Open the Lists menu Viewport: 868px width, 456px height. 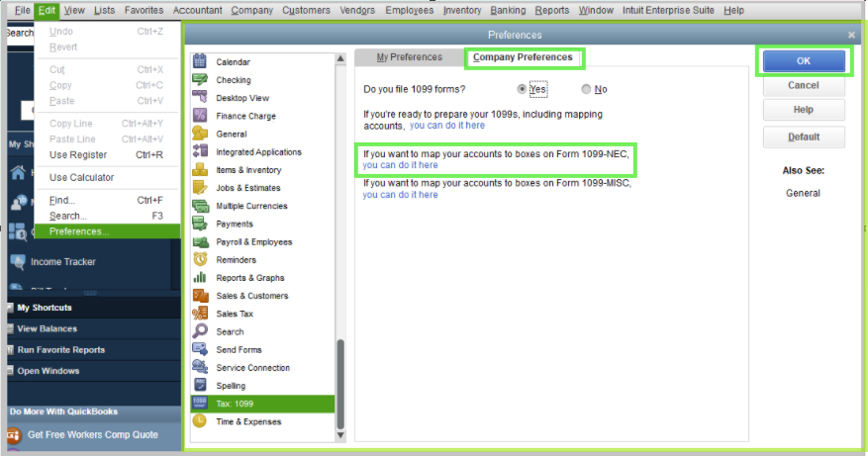click(x=104, y=10)
